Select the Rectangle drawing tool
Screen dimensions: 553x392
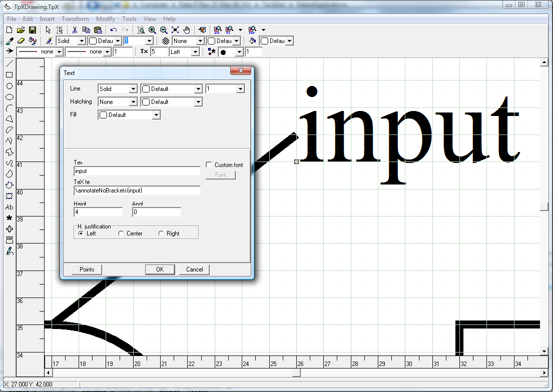click(9, 75)
